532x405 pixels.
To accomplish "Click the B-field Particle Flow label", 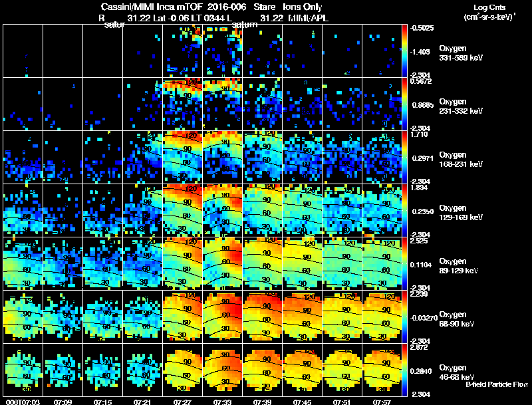I will tap(497, 384).
